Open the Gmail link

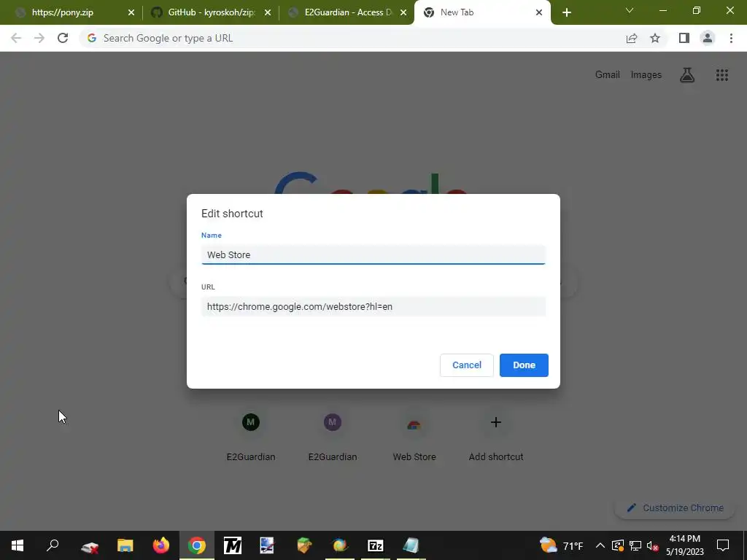608,75
